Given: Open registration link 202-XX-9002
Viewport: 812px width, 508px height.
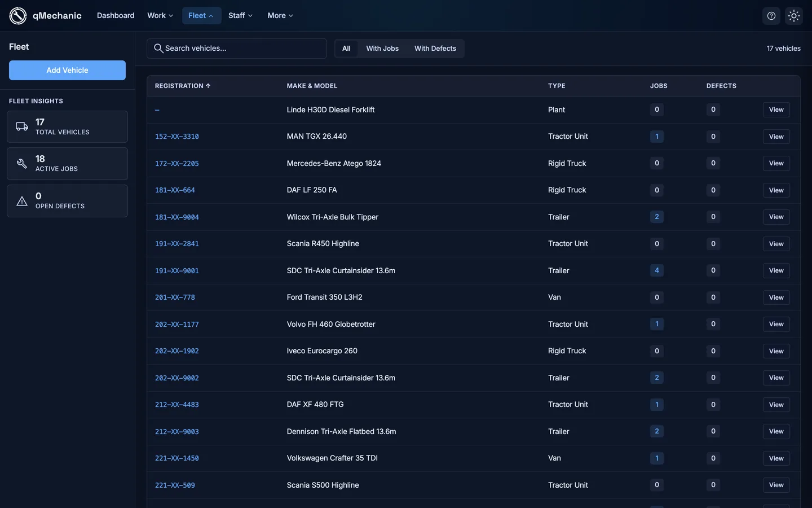Looking at the screenshot, I should click(x=177, y=378).
